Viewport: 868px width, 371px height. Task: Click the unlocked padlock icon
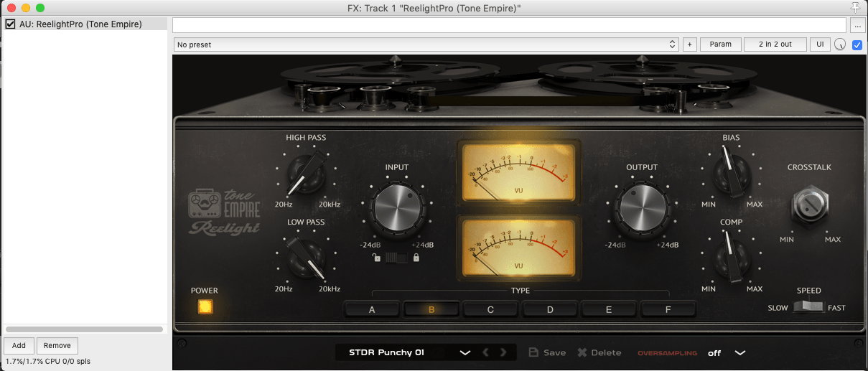376,258
